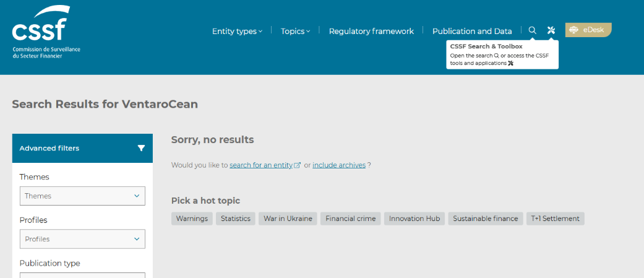The width and height of the screenshot is (644, 278).
Task: Open the Profiles dropdown
Action: tap(82, 239)
